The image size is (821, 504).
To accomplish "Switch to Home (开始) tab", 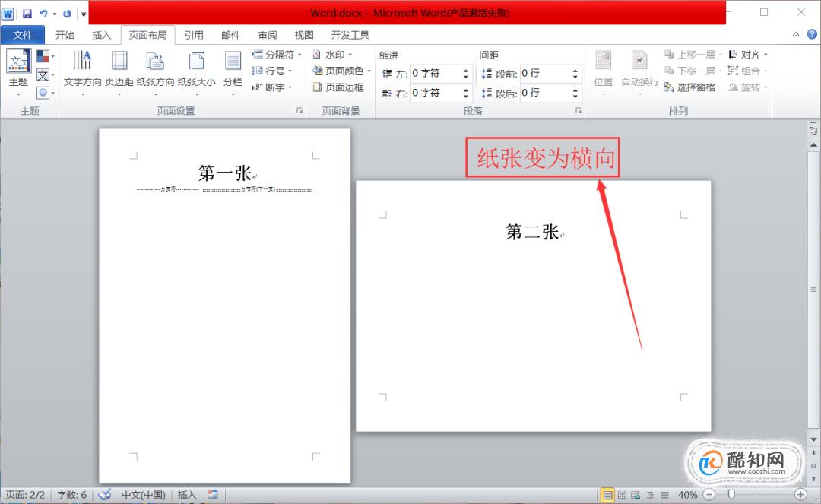I will point(65,35).
